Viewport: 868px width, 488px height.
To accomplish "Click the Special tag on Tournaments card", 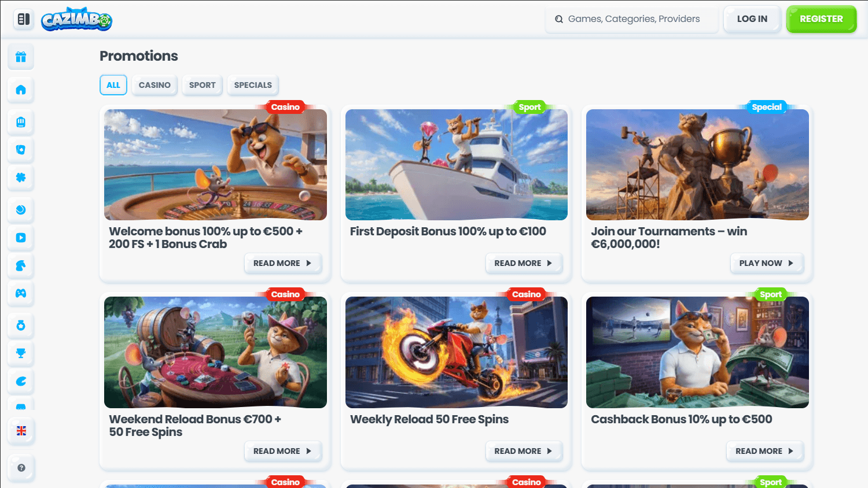I will pos(767,107).
